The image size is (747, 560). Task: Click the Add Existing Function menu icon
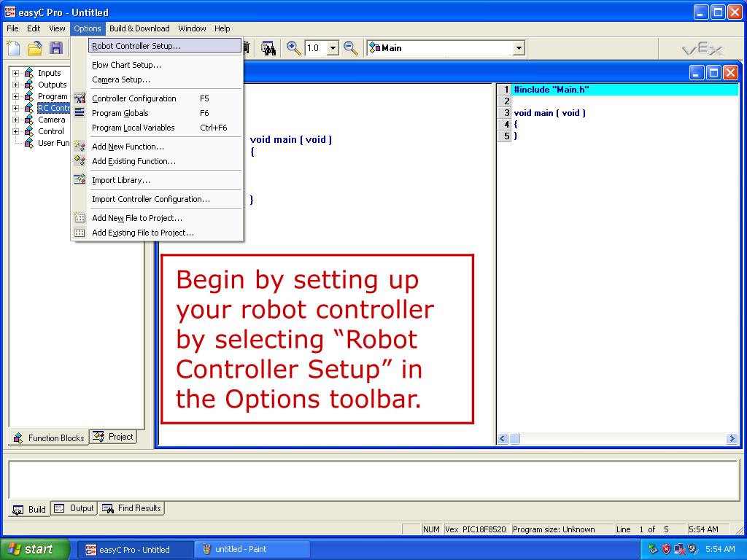click(80, 161)
